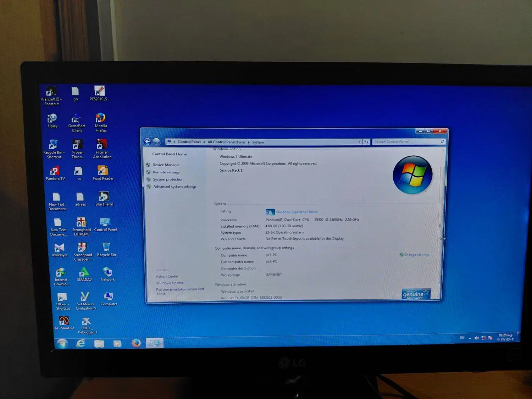Select the Frozen Throne desktop shortcut
532x399 pixels.
78,149
